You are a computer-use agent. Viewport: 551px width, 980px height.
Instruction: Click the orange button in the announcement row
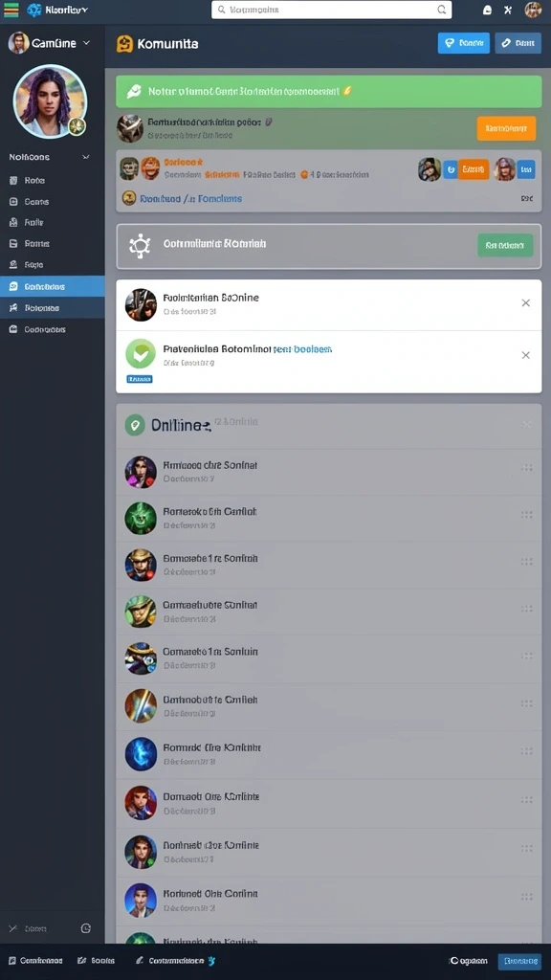tap(506, 128)
